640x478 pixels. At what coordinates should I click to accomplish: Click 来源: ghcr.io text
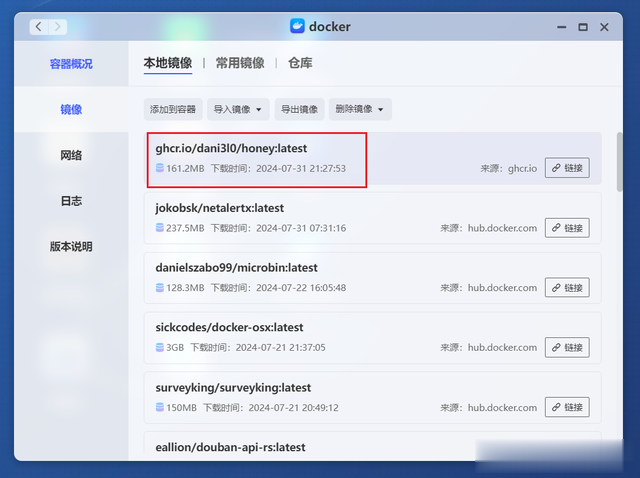coord(509,168)
